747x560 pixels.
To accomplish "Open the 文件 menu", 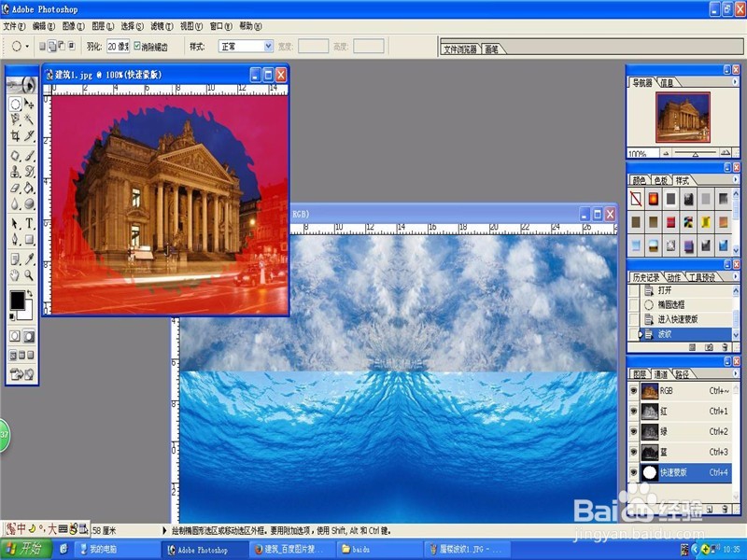I will pyautogui.click(x=14, y=26).
